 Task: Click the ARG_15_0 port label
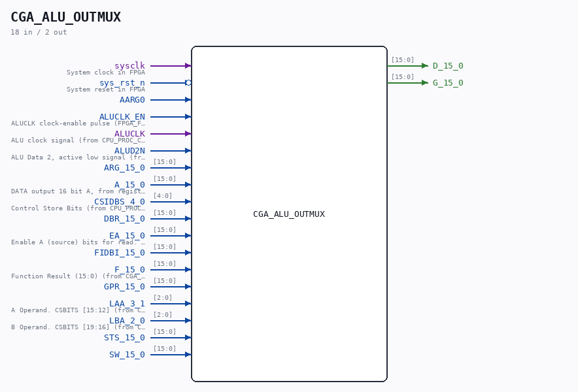tap(125, 168)
